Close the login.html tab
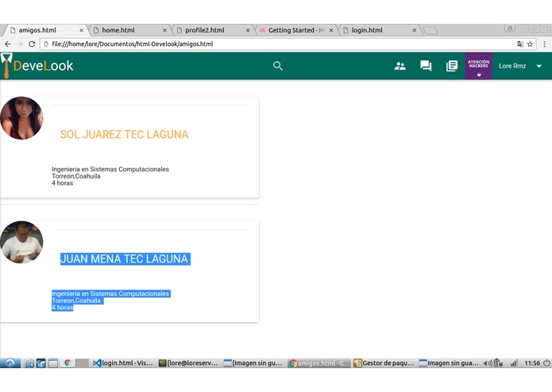This screenshot has width=552, height=392. [415, 30]
